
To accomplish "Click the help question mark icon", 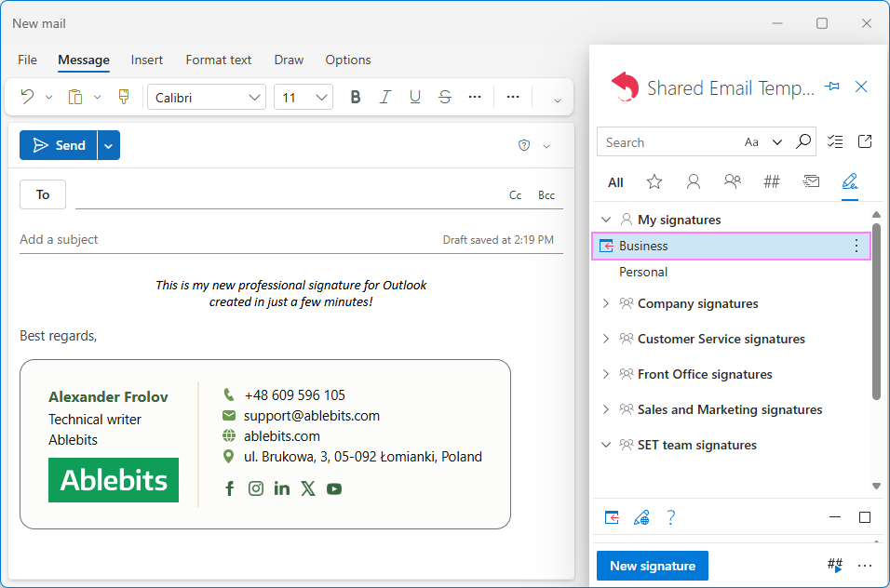I will point(671,517).
